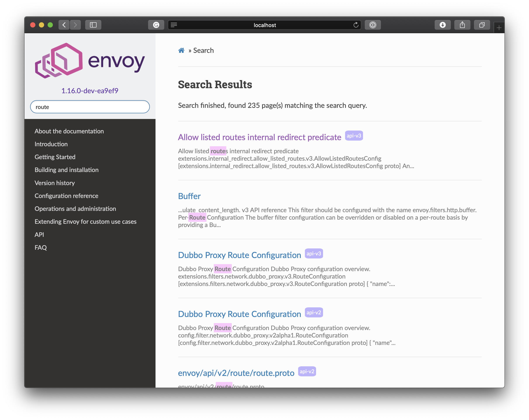Add a new tab with plus button
529x420 pixels.
(499, 28)
